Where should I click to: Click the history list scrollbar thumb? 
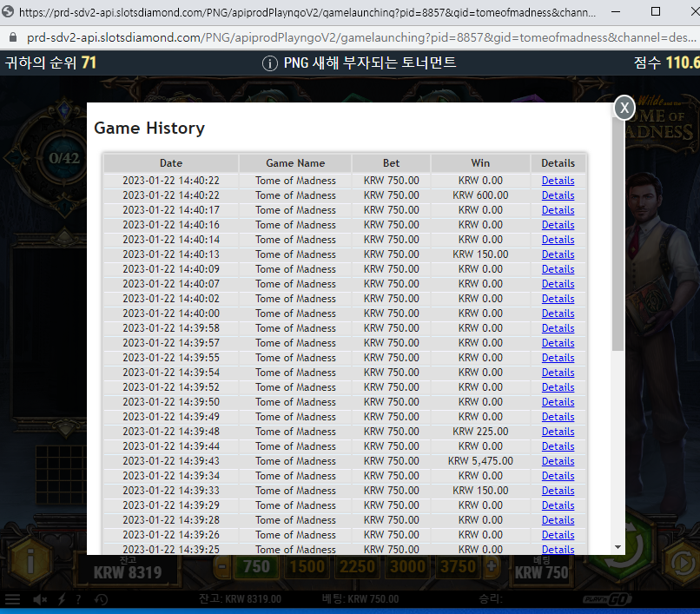[x=617, y=232]
